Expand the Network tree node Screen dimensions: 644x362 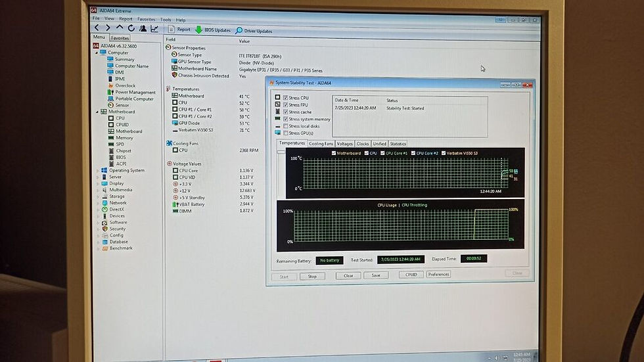click(x=98, y=203)
